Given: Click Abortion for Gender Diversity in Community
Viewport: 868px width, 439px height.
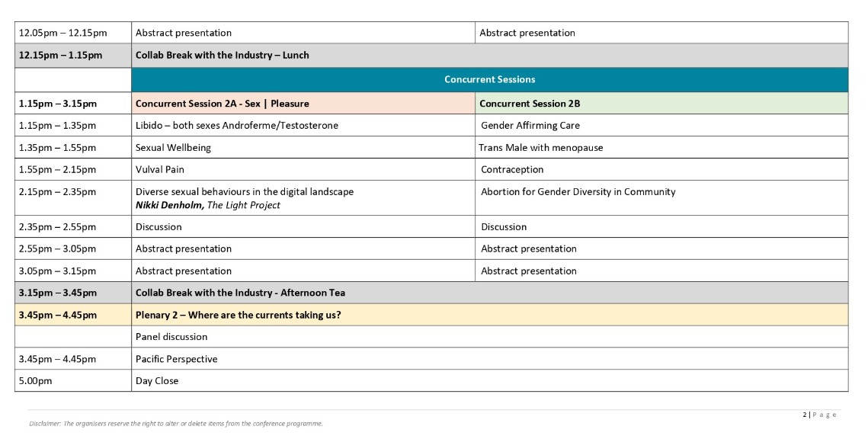Looking at the screenshot, I should click(x=578, y=192).
